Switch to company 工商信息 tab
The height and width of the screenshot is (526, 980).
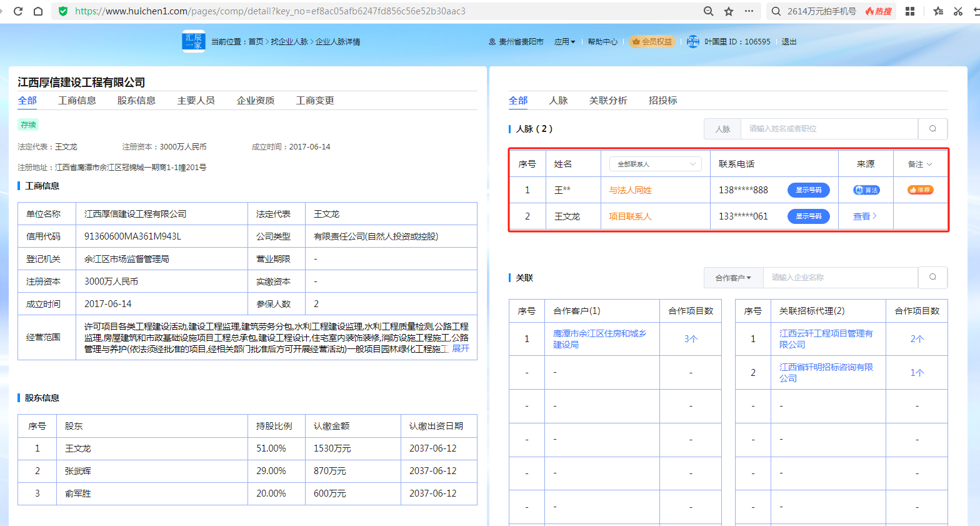pyautogui.click(x=77, y=101)
